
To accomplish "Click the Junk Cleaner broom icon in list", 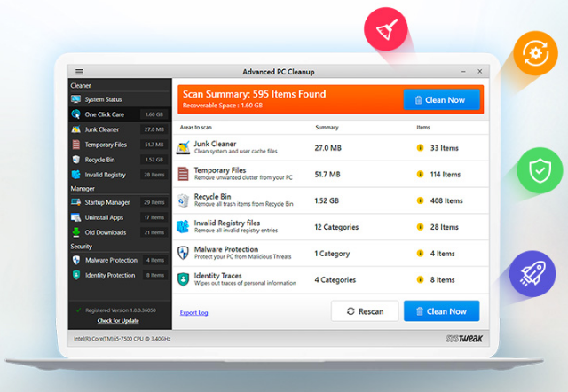I will tap(184, 148).
